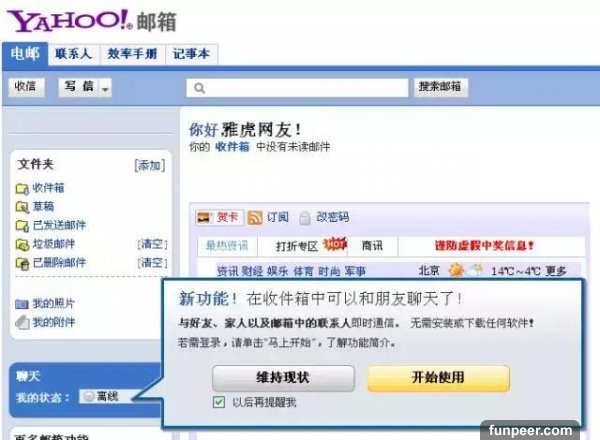Click the [添加] add folder link
This screenshot has width=600, height=440.
click(x=150, y=166)
